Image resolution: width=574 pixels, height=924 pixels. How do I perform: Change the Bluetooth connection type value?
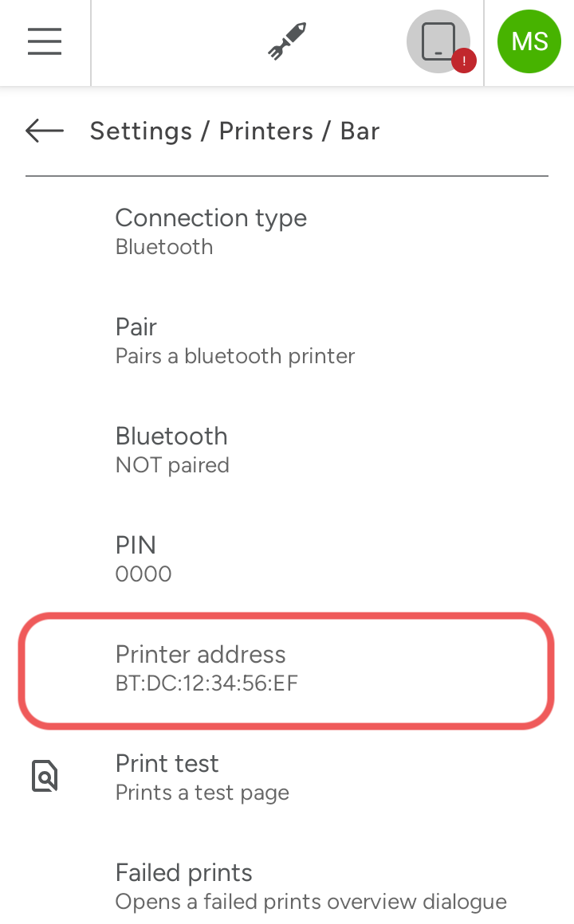coord(164,247)
